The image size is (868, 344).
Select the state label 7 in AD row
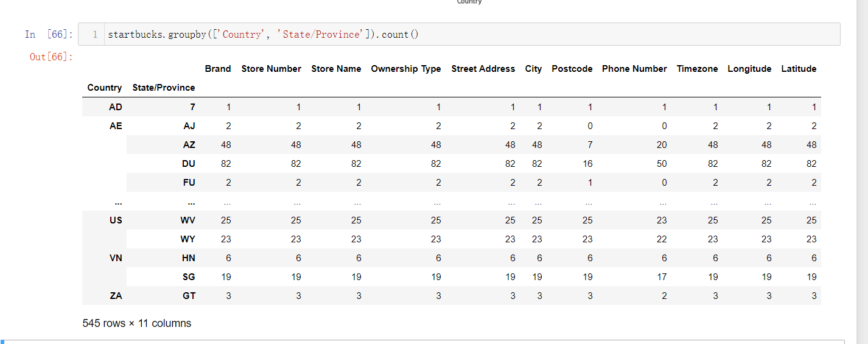[192, 107]
